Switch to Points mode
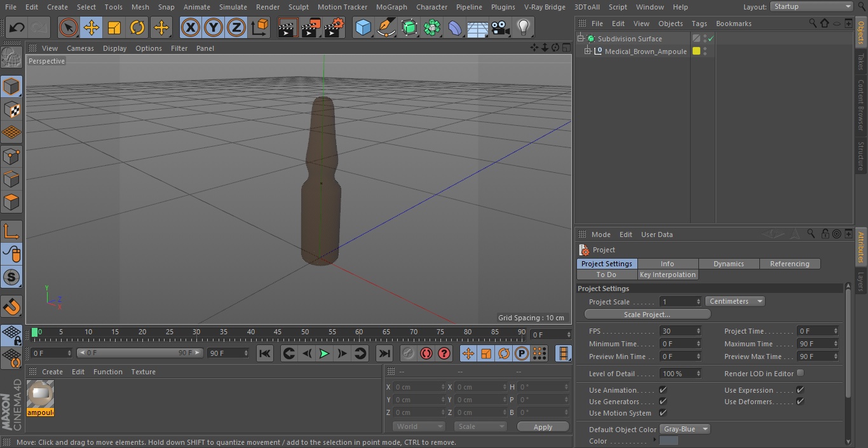The image size is (868, 448). (11, 156)
